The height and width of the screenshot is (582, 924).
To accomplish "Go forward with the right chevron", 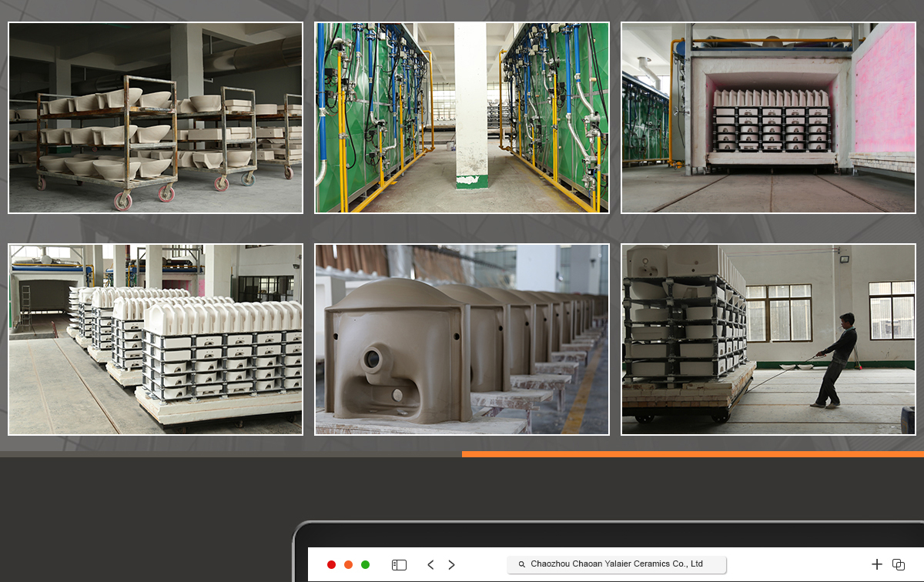I will click(x=452, y=564).
